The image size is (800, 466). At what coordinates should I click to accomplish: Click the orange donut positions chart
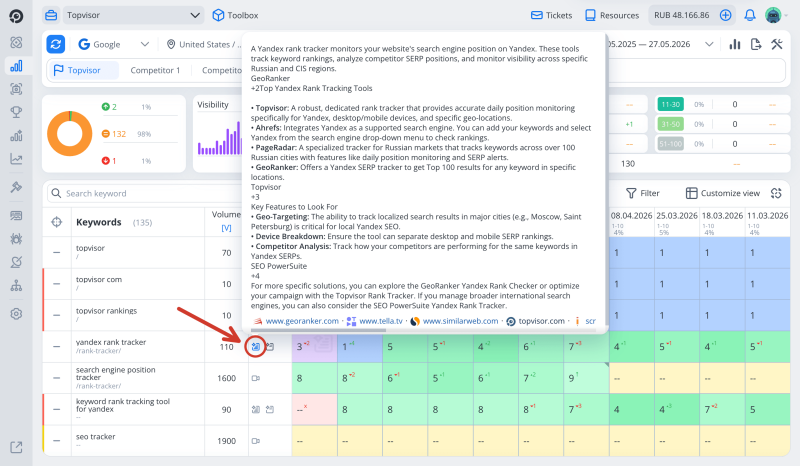(69, 134)
